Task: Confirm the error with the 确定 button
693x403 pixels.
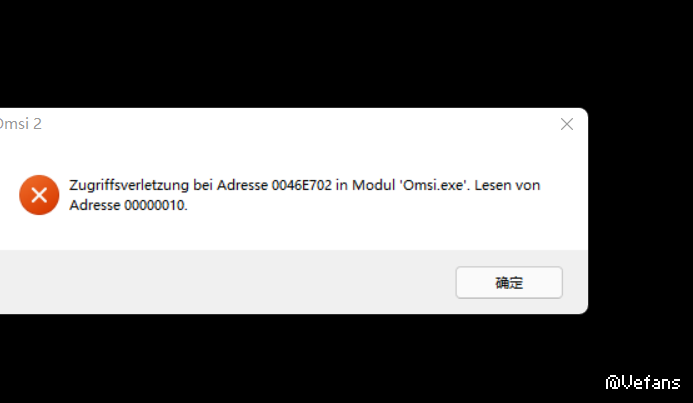Action: (x=509, y=282)
